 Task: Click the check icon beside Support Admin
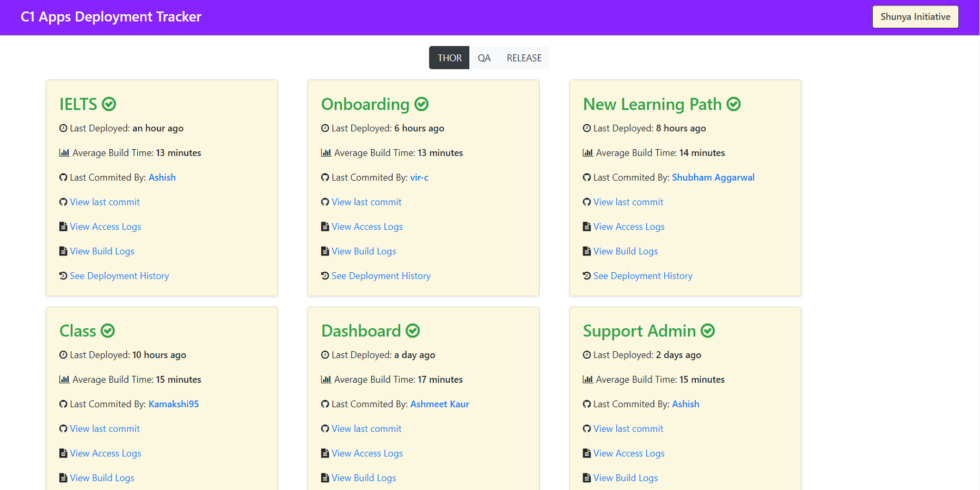tap(707, 331)
